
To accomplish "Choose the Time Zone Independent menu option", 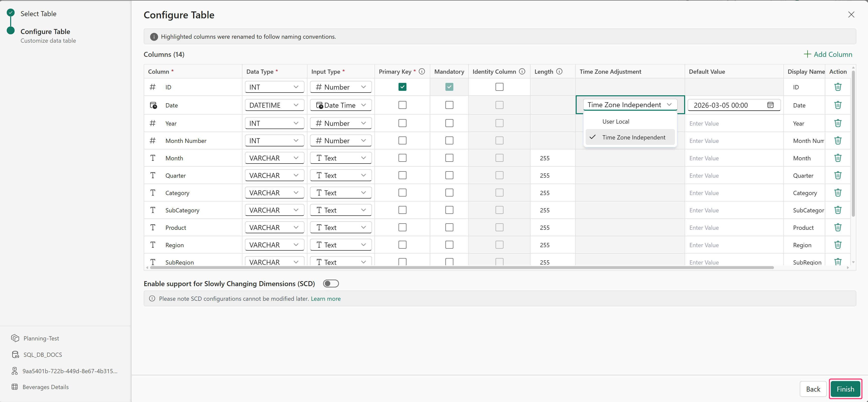I will click(634, 137).
